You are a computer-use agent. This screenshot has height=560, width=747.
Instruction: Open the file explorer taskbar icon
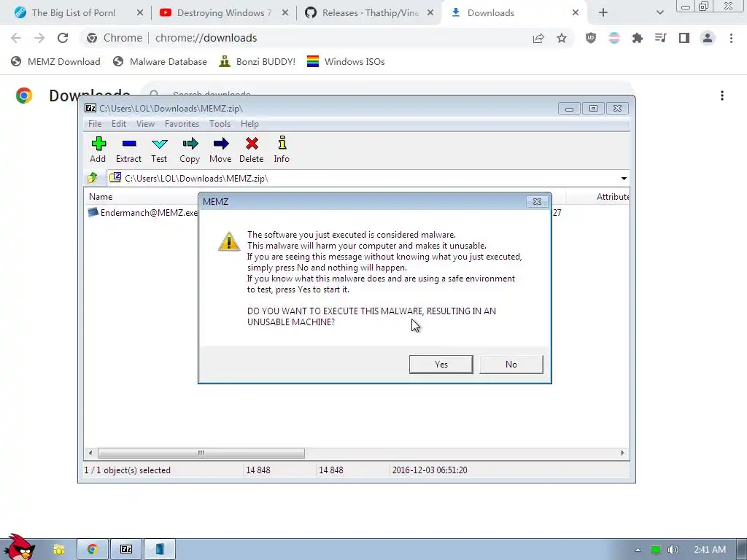(58, 550)
